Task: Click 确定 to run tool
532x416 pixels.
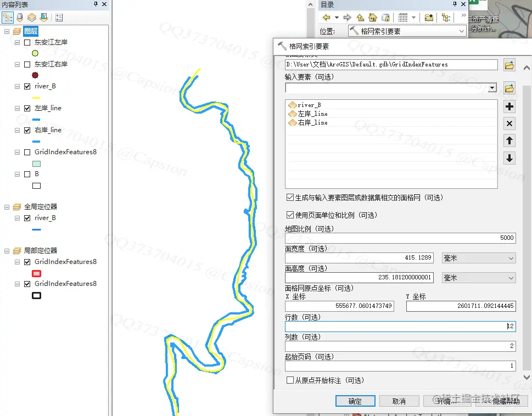Action: pyautogui.click(x=355, y=401)
